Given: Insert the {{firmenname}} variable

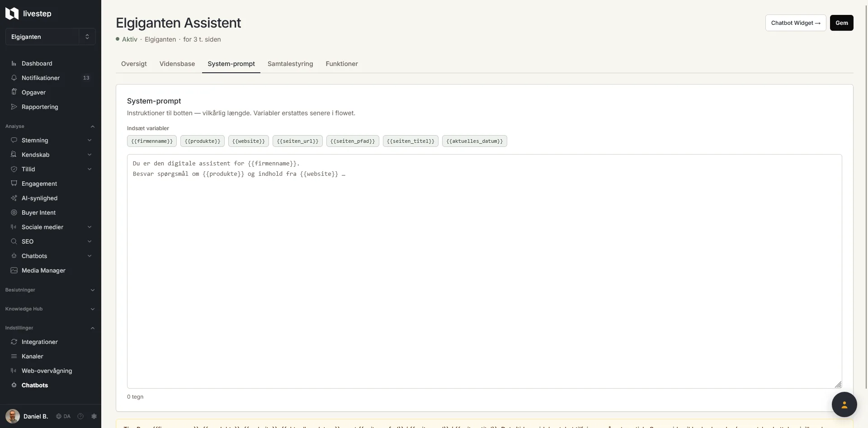Looking at the screenshot, I should 152,141.
